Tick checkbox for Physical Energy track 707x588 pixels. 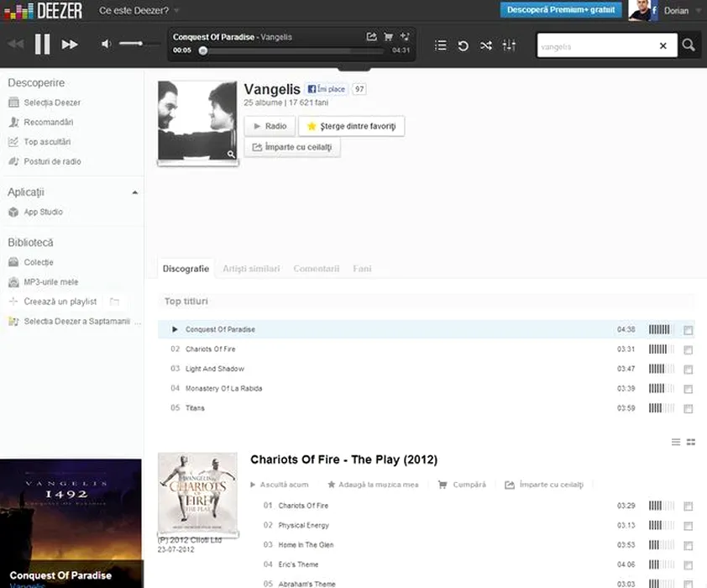688,526
